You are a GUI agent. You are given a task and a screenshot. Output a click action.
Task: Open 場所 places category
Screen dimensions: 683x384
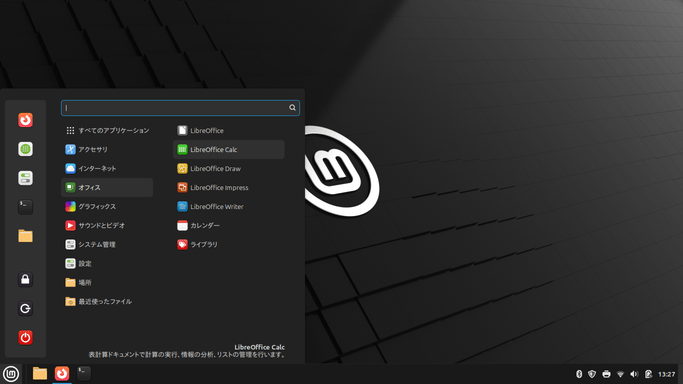click(x=107, y=283)
